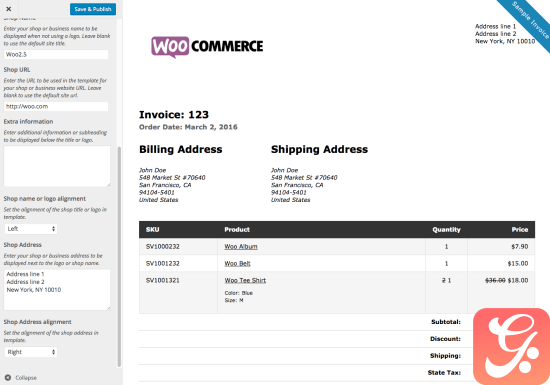550x385 pixels.
Task: Close the customizer with the X icon
Action: point(9,9)
